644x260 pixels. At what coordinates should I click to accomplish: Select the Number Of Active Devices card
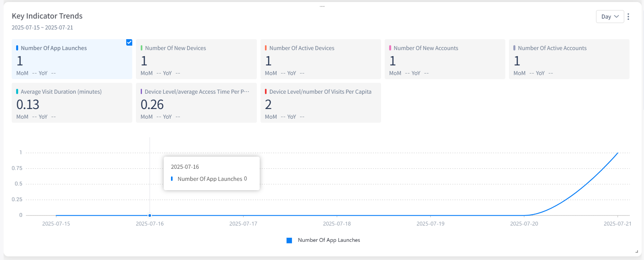click(x=320, y=59)
